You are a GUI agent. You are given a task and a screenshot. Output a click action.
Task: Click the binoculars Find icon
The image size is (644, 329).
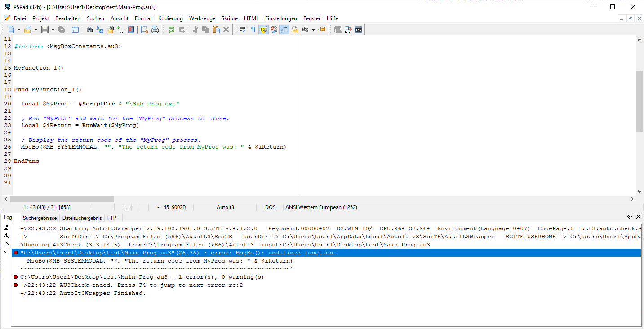click(x=89, y=30)
